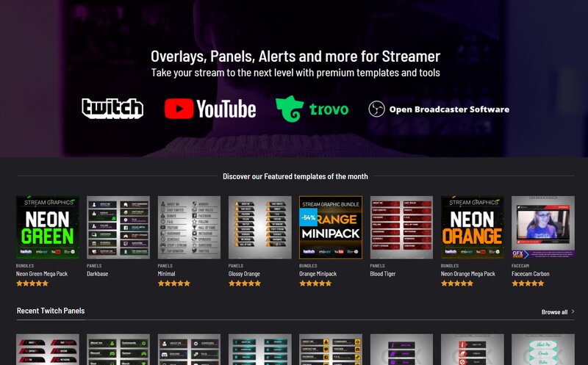Open the yellow-icon recent panel thumbnail in fifth column
This screenshot has height=365, width=588.
[331, 350]
